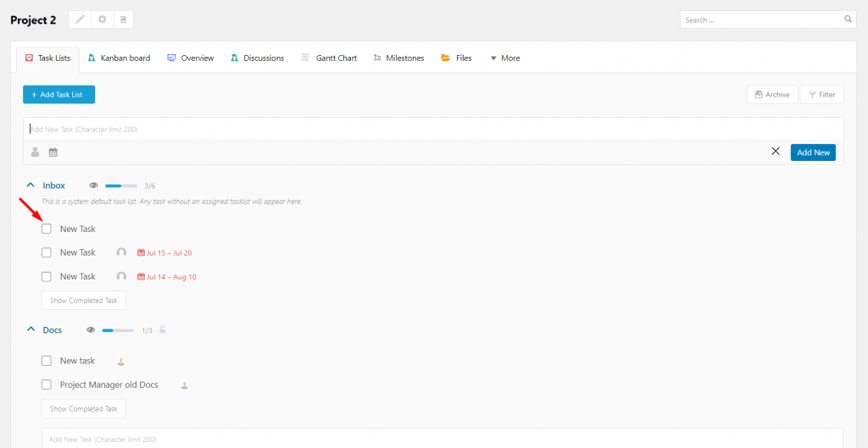Screen dimensions: 868x448
Task: Click the 3/6 count beside Inbox
Action: [x=149, y=185]
